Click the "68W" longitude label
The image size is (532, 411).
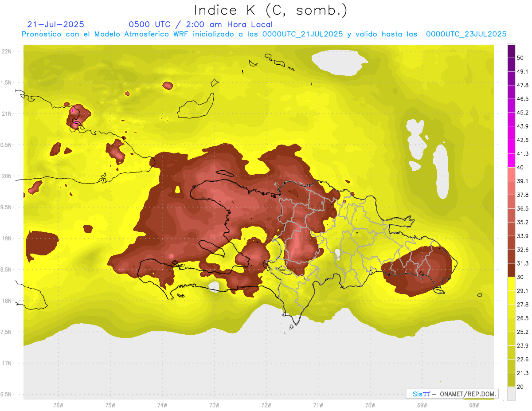tap(473, 405)
